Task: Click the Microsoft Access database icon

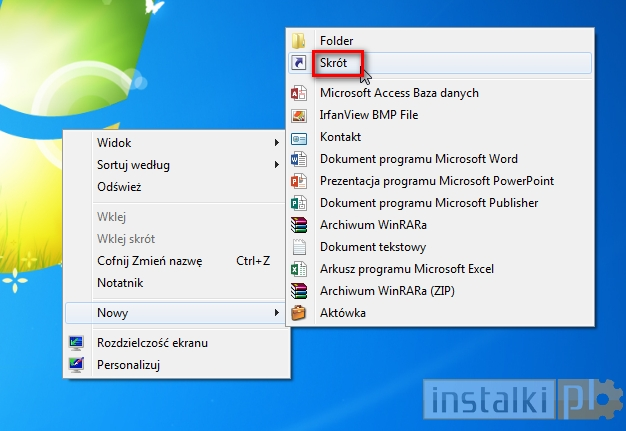Action: [298, 93]
